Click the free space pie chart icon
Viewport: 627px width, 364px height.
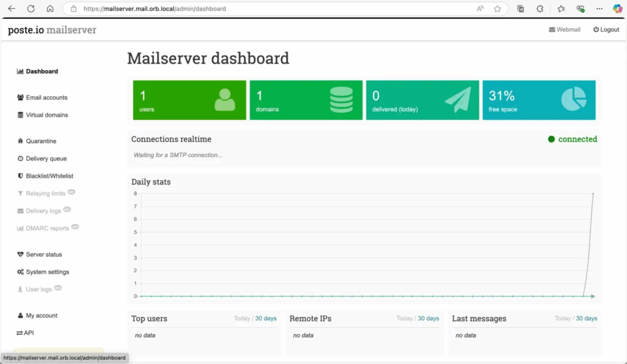574,100
